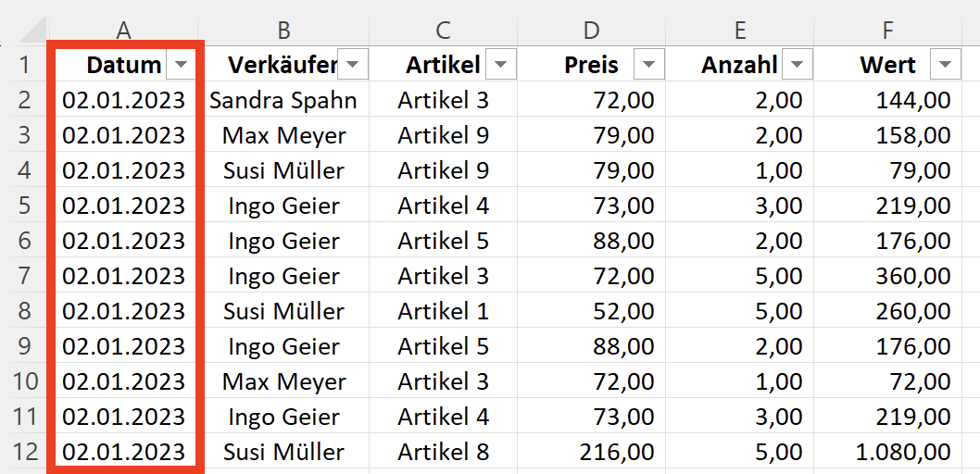Select the Sandra Spahn cell
Screen dimensions: 980x474
click(x=283, y=100)
